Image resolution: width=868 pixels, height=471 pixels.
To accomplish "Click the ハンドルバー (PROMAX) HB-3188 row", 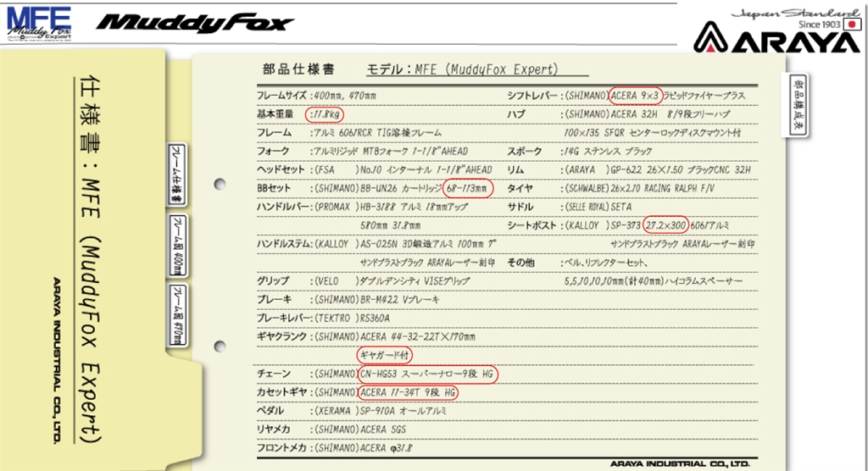I will pyautogui.click(x=362, y=207).
